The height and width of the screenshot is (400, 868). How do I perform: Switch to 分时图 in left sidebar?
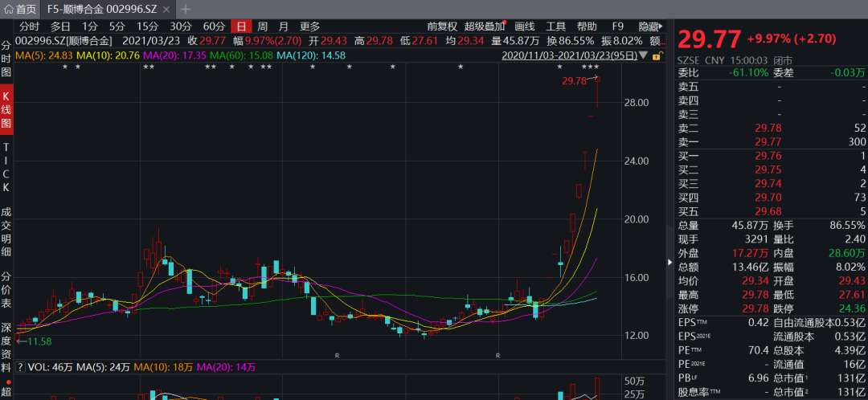tap(6, 59)
